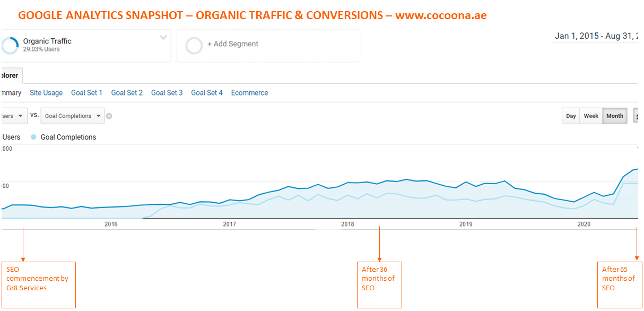The height and width of the screenshot is (311, 644).
Task: Open the Users primary metric dropdown
Action: click(x=14, y=116)
